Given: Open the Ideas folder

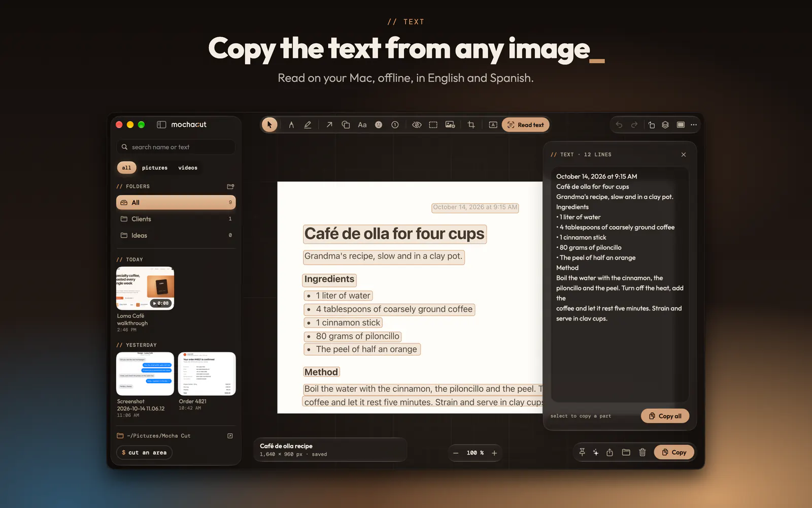Looking at the screenshot, I should click(x=176, y=235).
